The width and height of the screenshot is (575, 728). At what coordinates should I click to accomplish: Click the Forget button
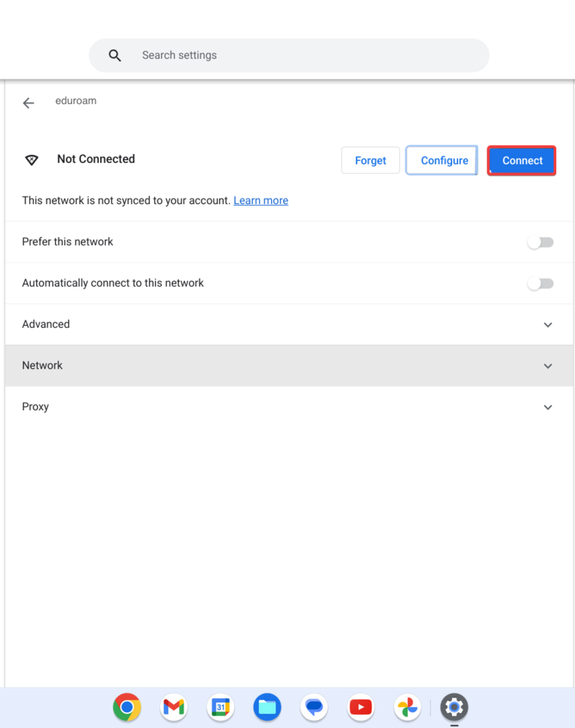tap(371, 161)
